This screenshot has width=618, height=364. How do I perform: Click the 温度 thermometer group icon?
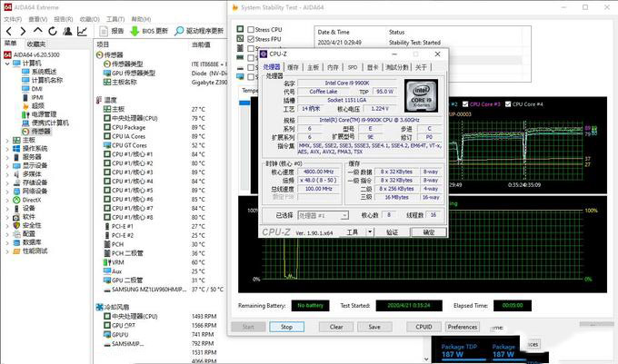pos(100,100)
